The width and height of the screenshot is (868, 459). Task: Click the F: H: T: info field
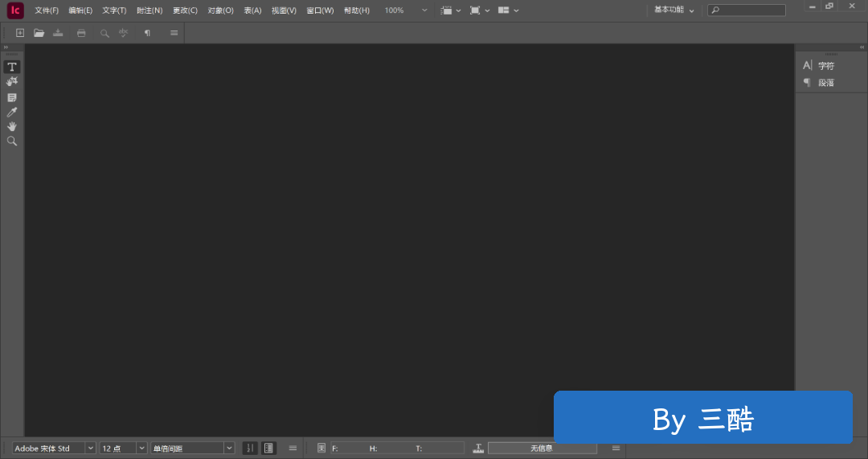coord(397,448)
